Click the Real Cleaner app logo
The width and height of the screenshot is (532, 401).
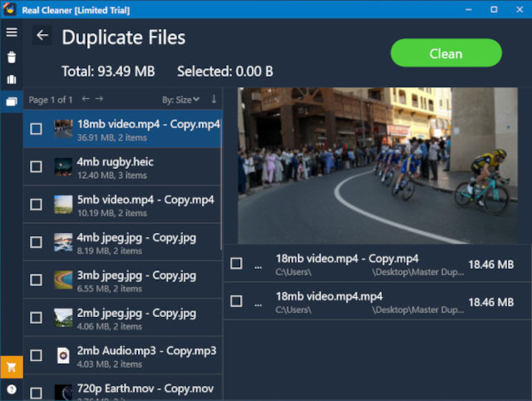[9, 9]
